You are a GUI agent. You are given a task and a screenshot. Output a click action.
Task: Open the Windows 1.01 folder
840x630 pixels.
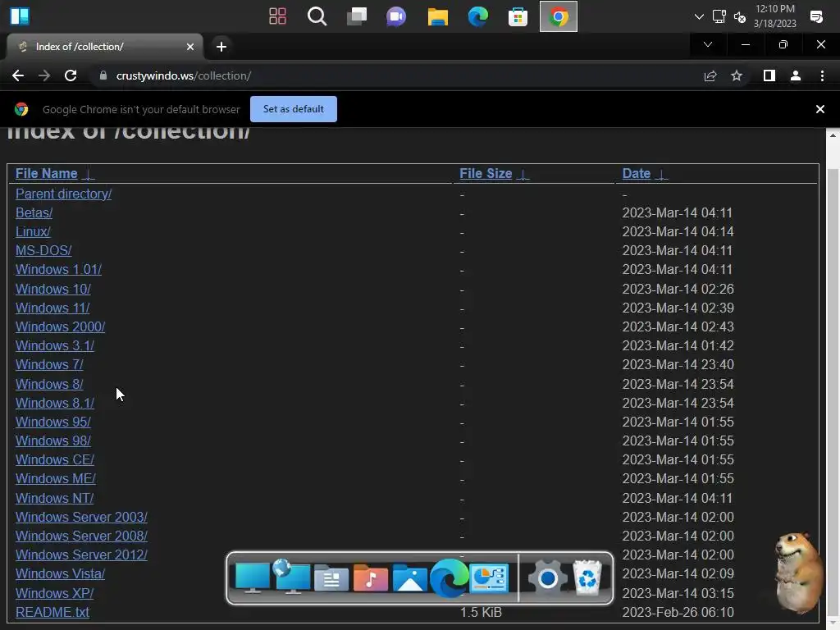click(x=58, y=269)
